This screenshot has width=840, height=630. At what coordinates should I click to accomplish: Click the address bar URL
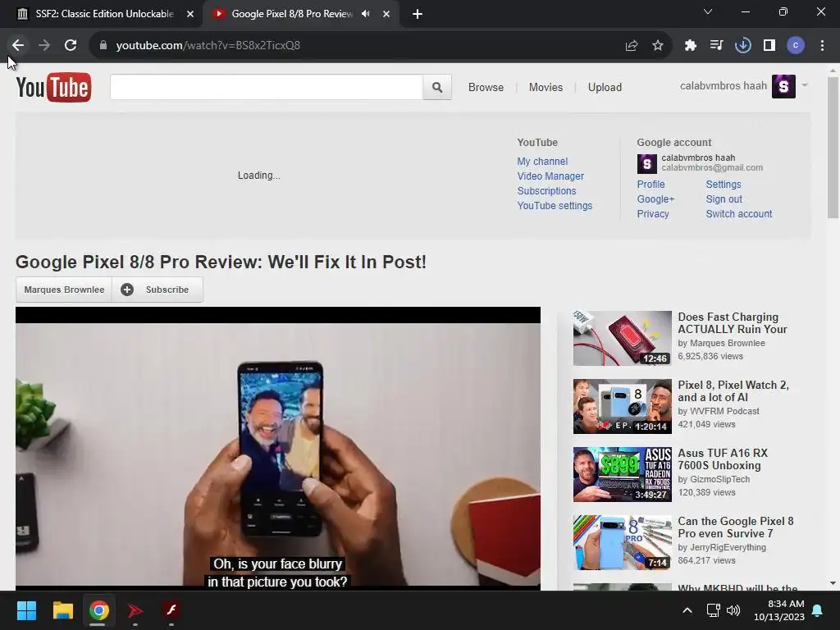click(208, 46)
